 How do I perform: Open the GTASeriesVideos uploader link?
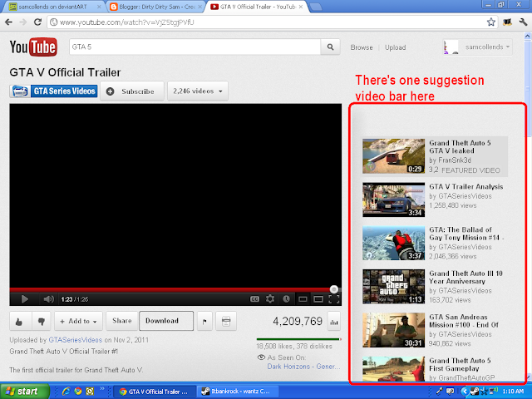pyautogui.click(x=76, y=340)
